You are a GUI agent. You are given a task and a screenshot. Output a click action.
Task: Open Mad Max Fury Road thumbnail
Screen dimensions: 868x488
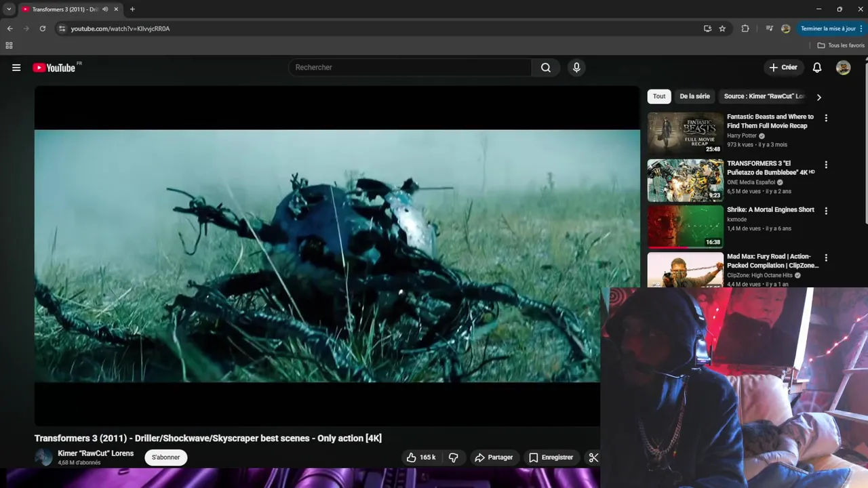pos(685,270)
